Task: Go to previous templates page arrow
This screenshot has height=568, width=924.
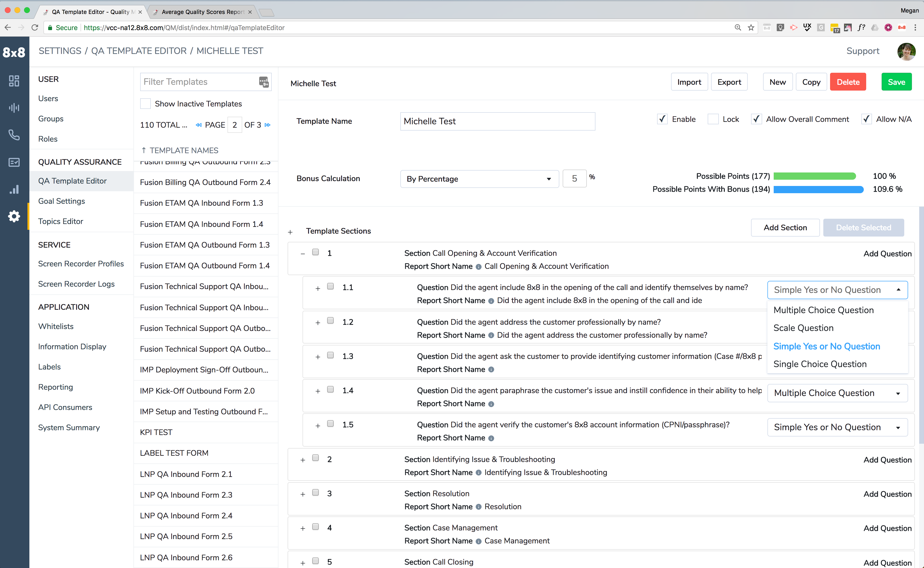Action: pyautogui.click(x=198, y=125)
